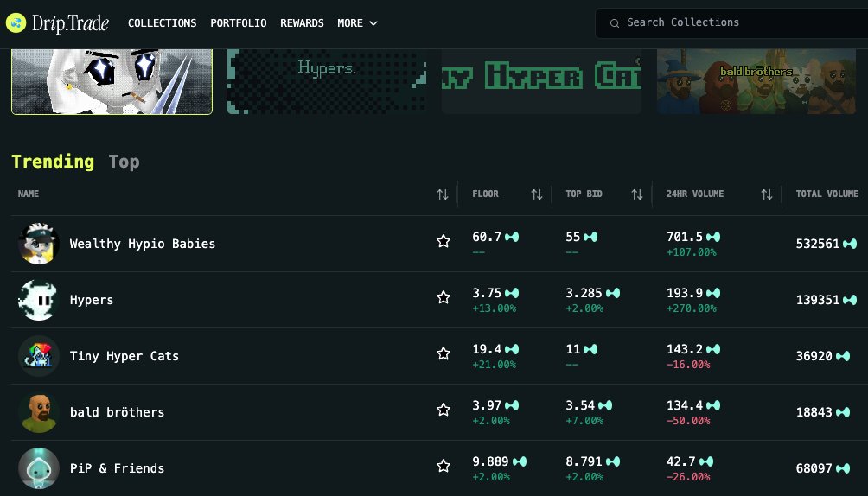Sort by FLOOR using sort arrows

click(x=536, y=194)
